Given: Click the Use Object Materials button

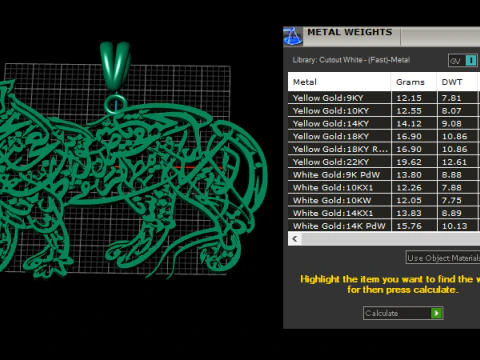Looking at the screenshot, I should pos(443,258).
